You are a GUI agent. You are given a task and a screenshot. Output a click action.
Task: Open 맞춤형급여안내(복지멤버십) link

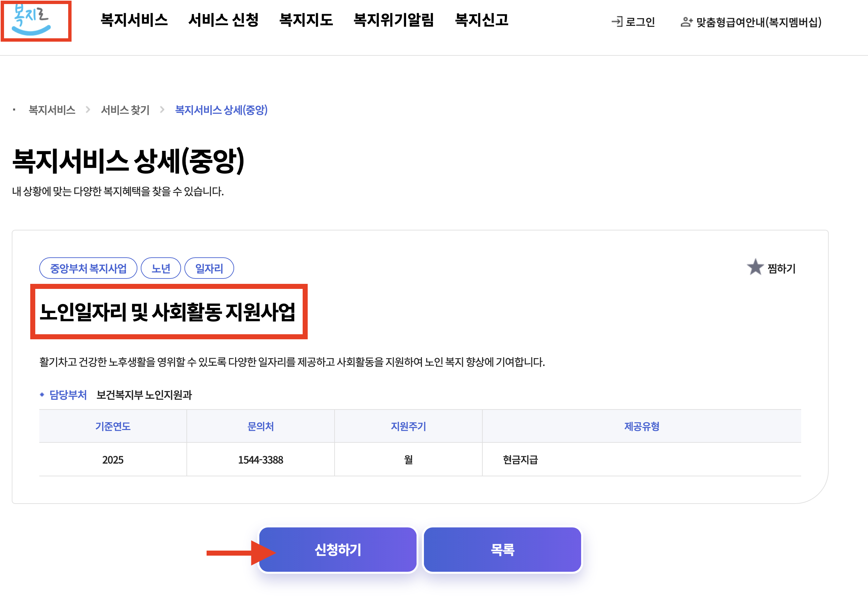click(x=758, y=22)
